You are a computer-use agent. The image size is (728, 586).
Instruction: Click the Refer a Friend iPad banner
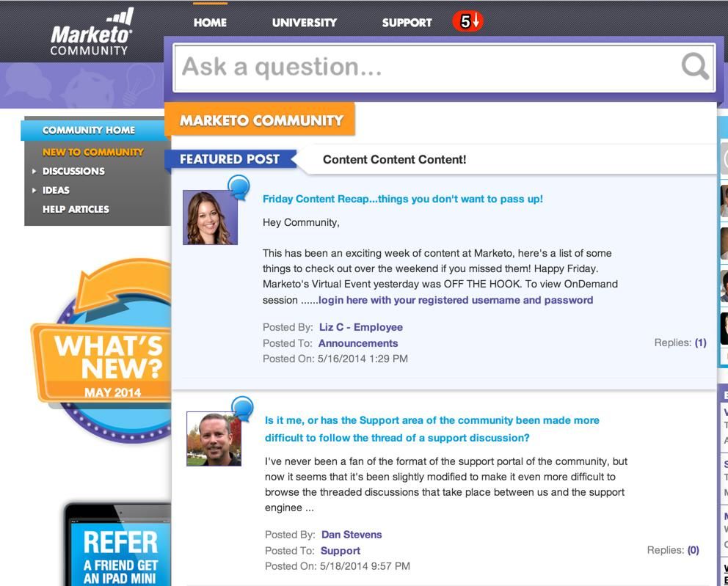pyautogui.click(x=117, y=544)
